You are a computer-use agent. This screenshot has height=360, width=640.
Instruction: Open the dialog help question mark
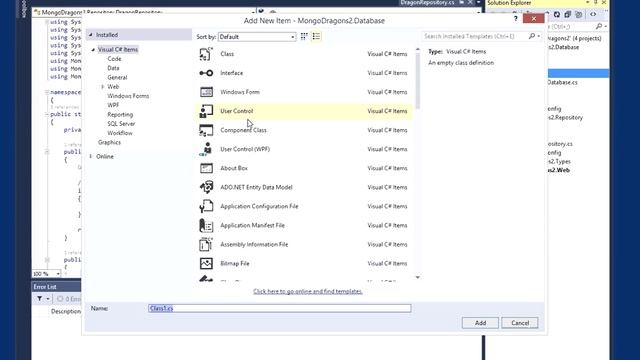[x=516, y=19]
